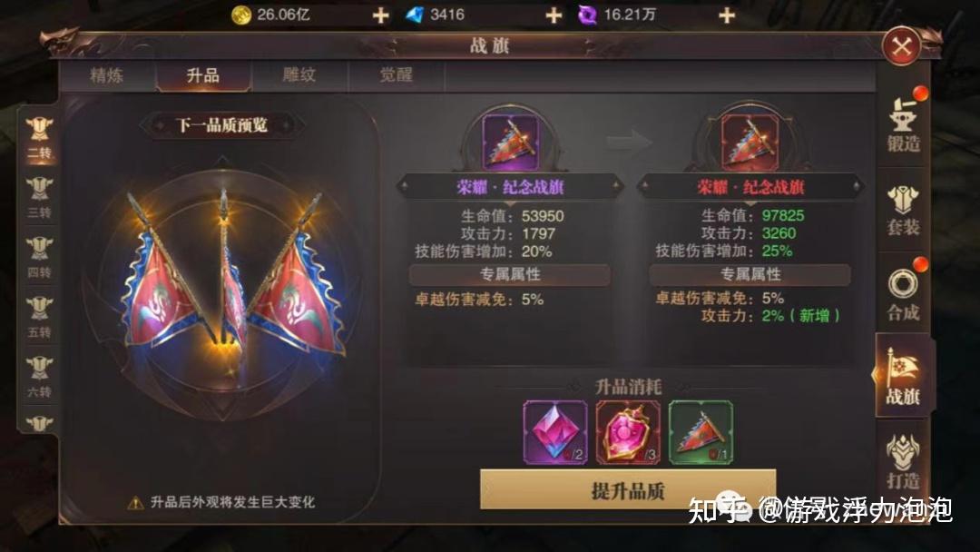
Task: Add gold with plus beside 26.06亿
Action: click(x=380, y=15)
